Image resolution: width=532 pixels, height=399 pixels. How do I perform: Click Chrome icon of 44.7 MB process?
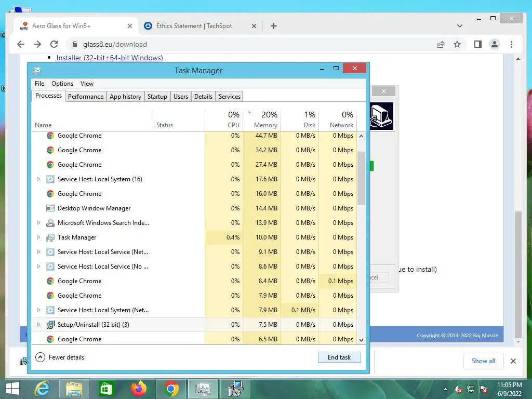point(50,136)
